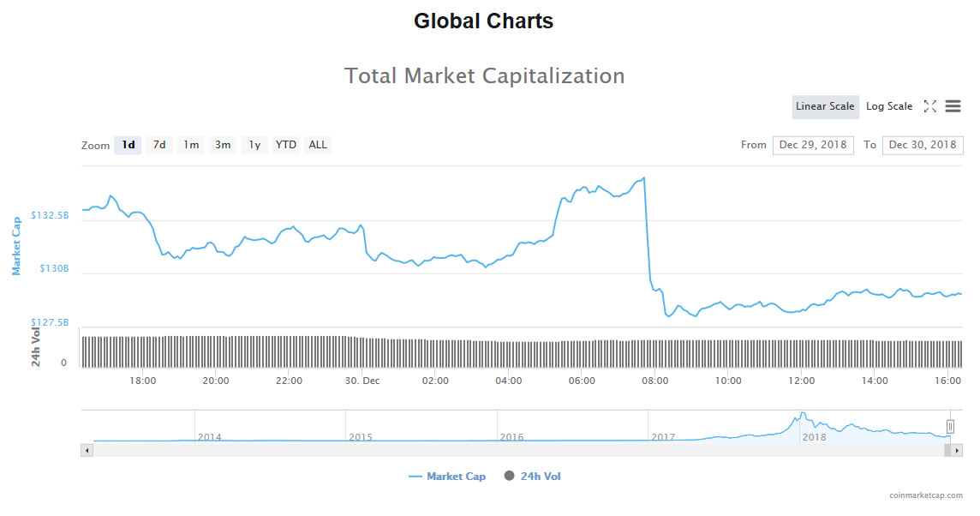Show ALL time range
980x516 pixels.
(318, 145)
